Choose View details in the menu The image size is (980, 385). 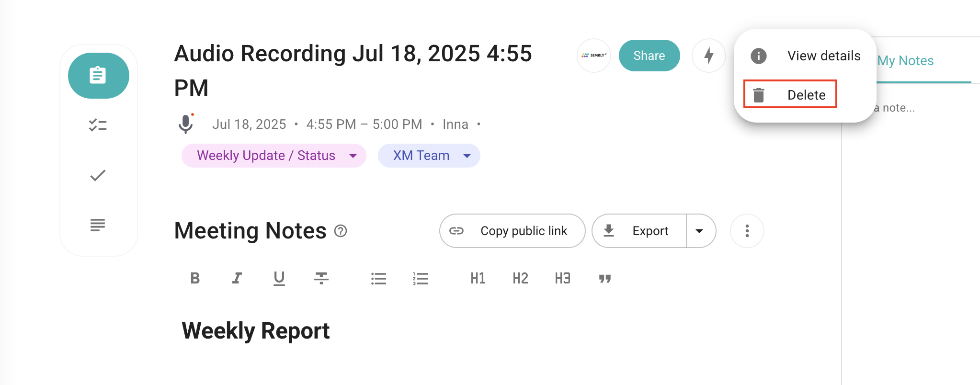pos(823,56)
